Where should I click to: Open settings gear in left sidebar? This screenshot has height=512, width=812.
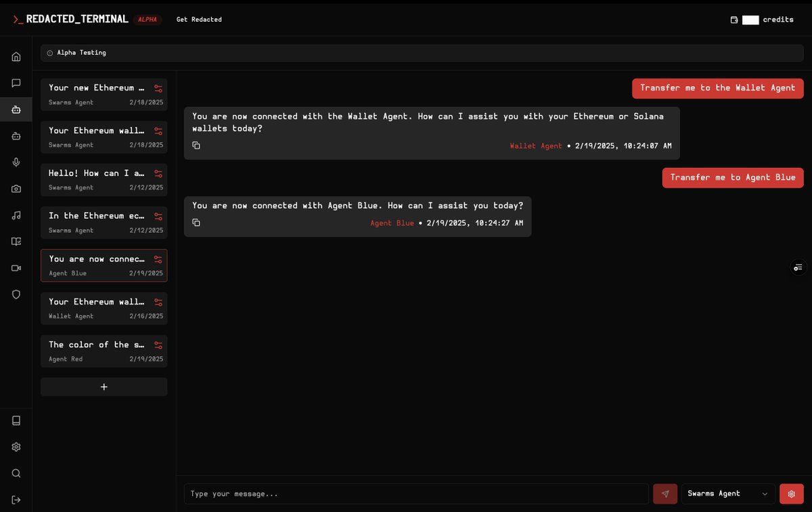(16, 447)
